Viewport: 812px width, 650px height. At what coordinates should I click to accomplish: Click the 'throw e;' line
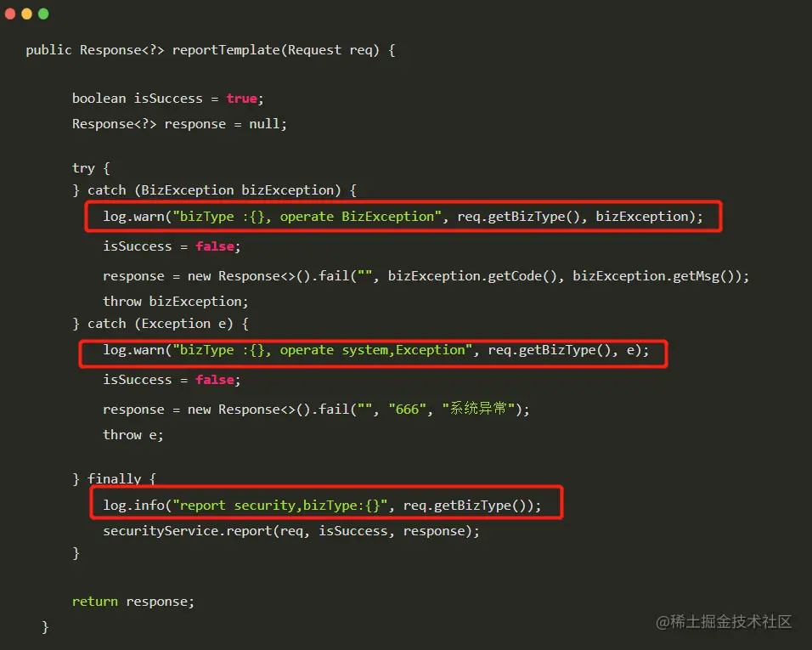pyautogui.click(x=133, y=435)
